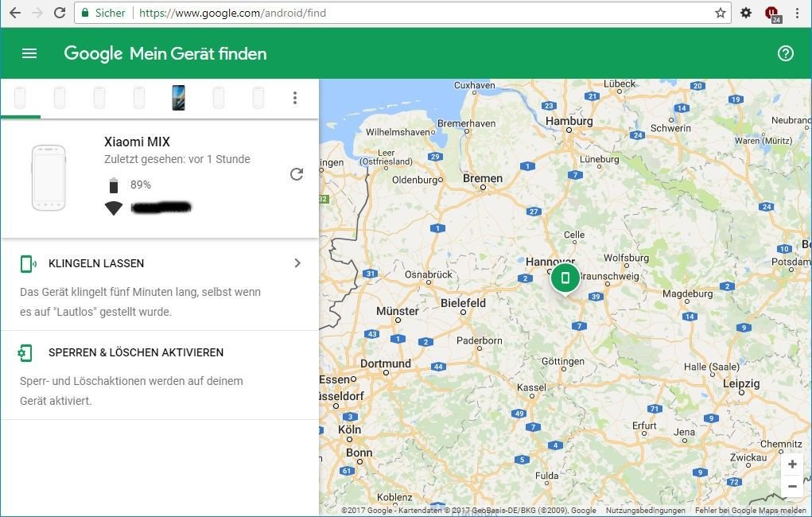Select the fourth device tab

(139, 98)
